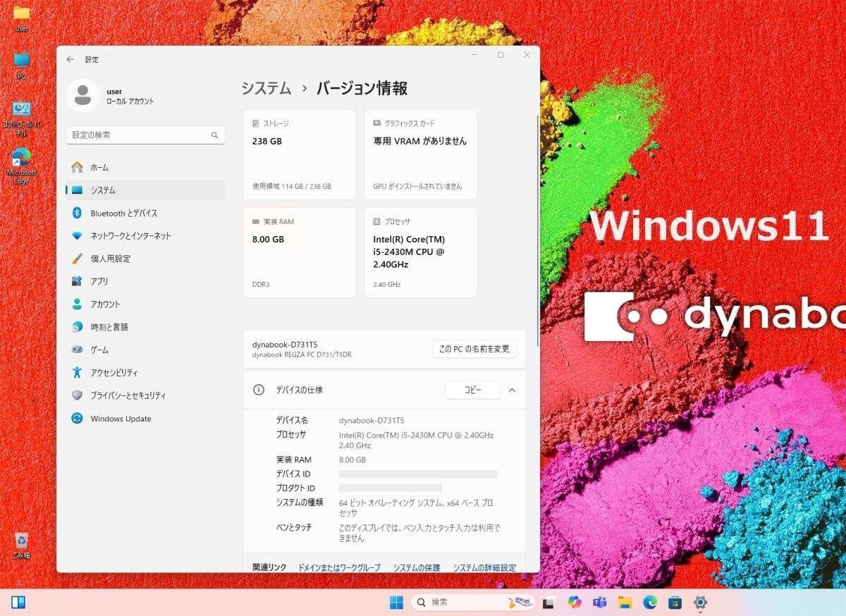Open Copilot from the taskbar
Image resolution: width=846 pixels, height=616 pixels.
click(575, 603)
